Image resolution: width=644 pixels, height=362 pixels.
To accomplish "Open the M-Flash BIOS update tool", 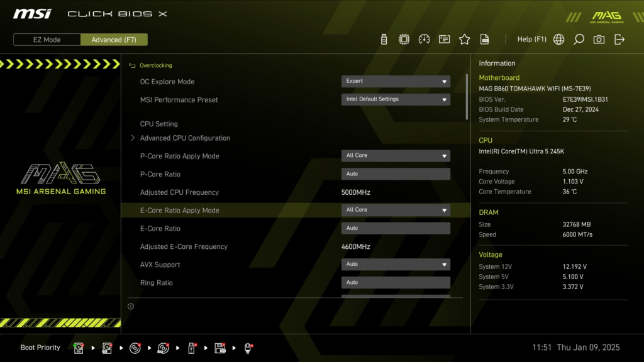I will tap(384, 39).
